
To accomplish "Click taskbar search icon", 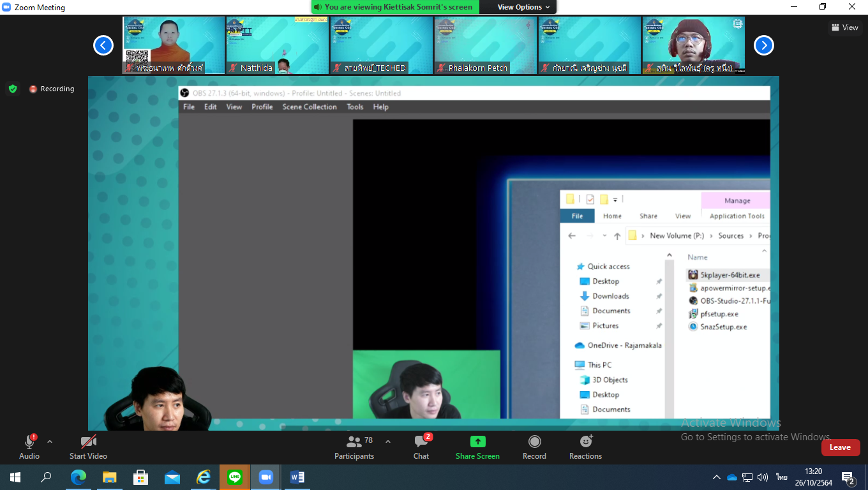I will click(46, 477).
